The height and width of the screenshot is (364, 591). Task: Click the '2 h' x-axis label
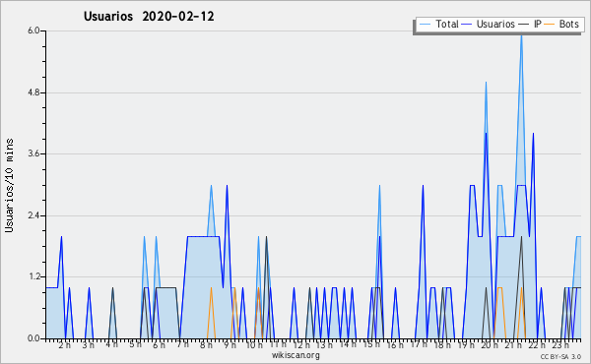point(64,345)
